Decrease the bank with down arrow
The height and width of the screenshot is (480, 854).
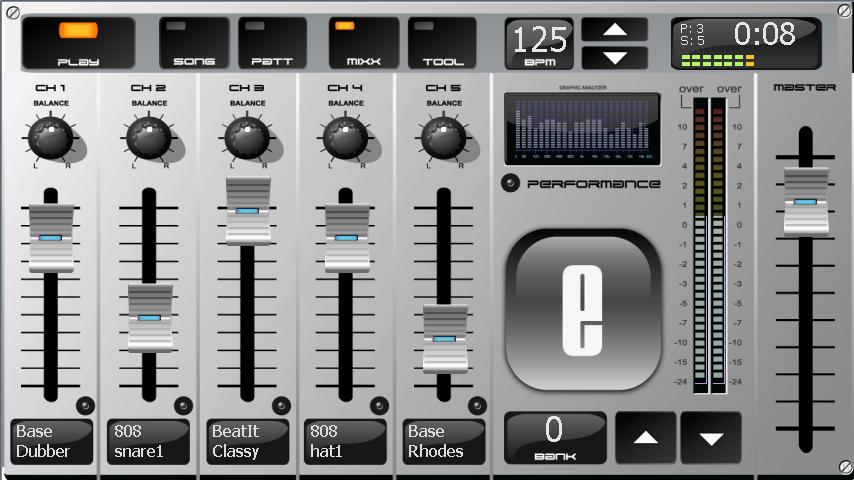pos(711,438)
